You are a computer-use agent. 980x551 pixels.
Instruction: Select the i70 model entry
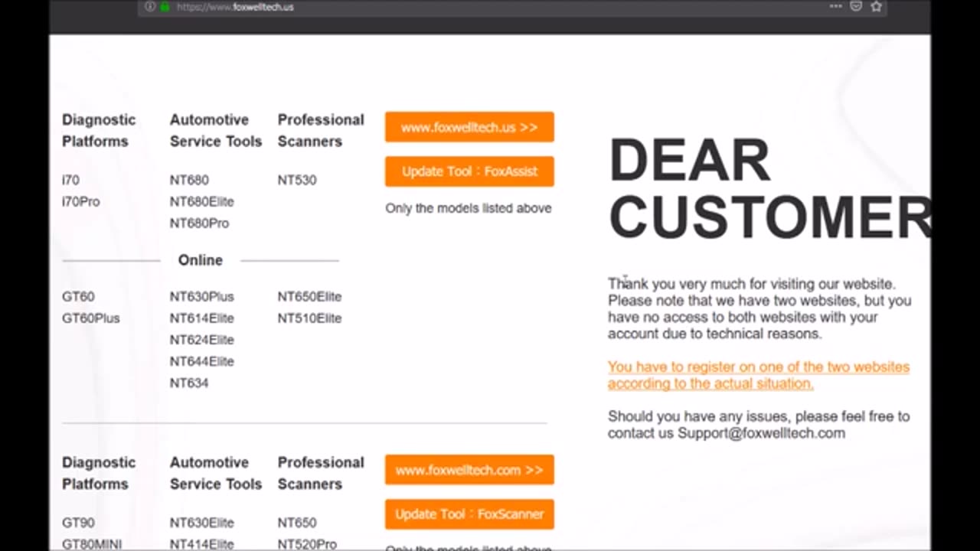click(70, 180)
